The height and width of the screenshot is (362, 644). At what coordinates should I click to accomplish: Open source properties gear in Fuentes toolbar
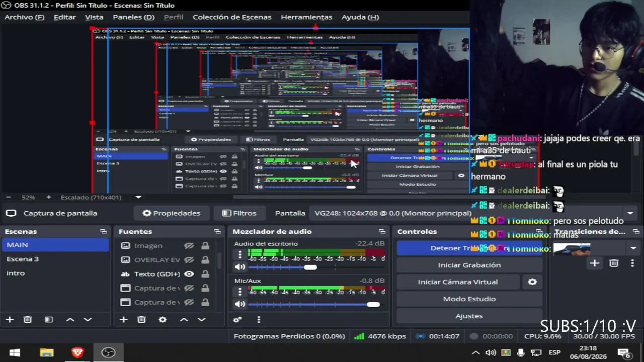[163, 319]
